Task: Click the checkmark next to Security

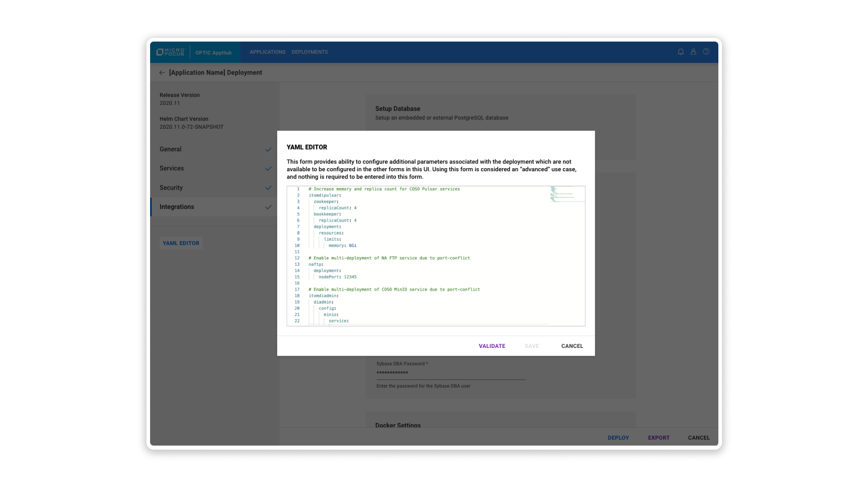Action: click(268, 188)
